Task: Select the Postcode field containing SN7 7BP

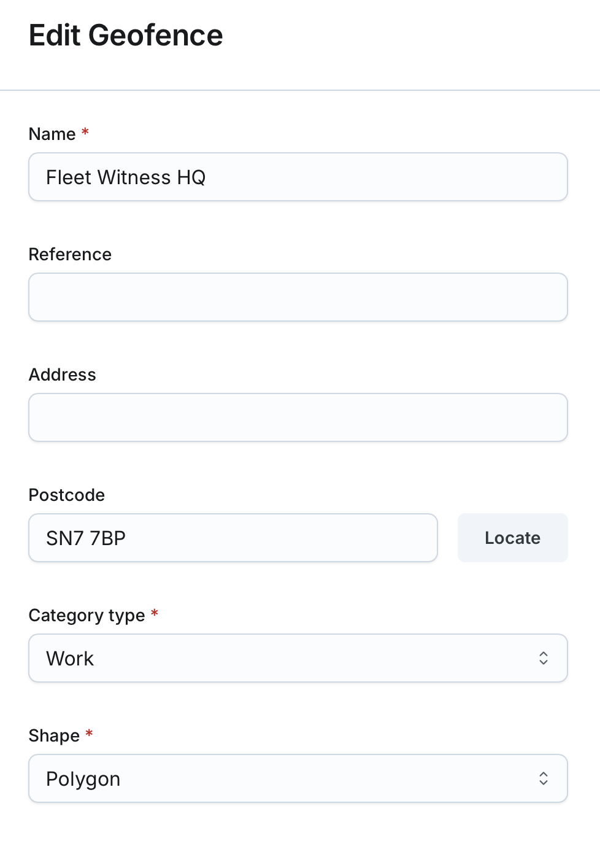Action: [x=233, y=538]
